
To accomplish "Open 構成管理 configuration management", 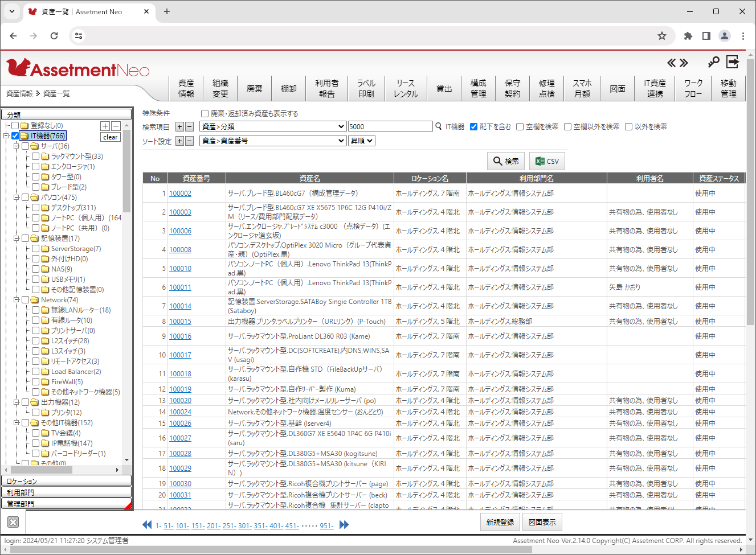I will coord(479,88).
